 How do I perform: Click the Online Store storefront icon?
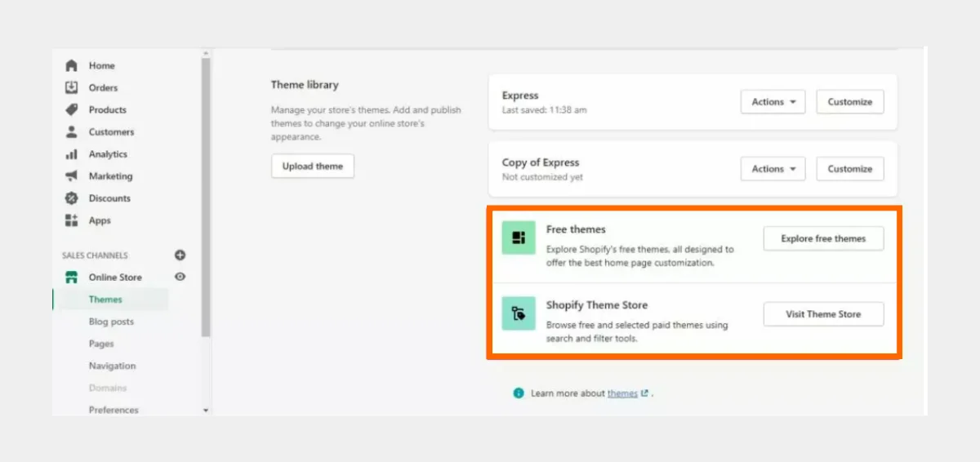(71, 277)
